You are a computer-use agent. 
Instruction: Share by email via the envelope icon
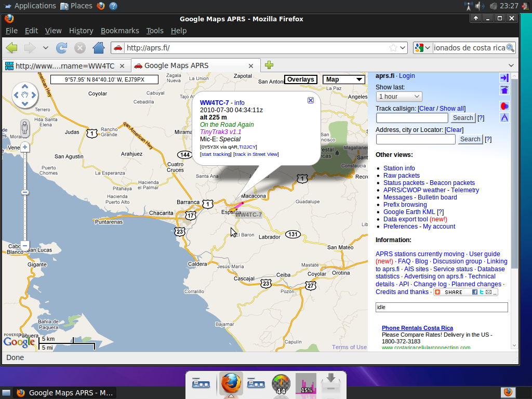tap(488, 292)
